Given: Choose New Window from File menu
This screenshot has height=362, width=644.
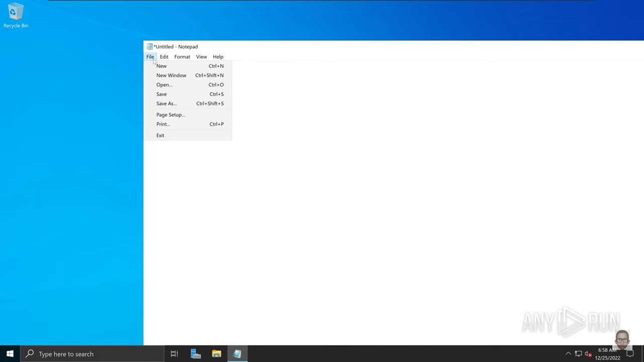Looking at the screenshot, I should 188,75.
